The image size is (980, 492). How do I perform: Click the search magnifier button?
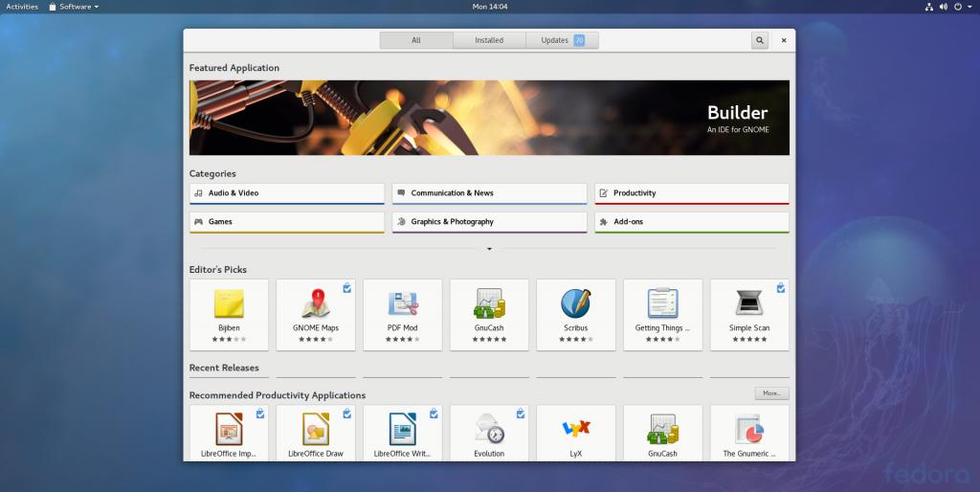tap(759, 40)
